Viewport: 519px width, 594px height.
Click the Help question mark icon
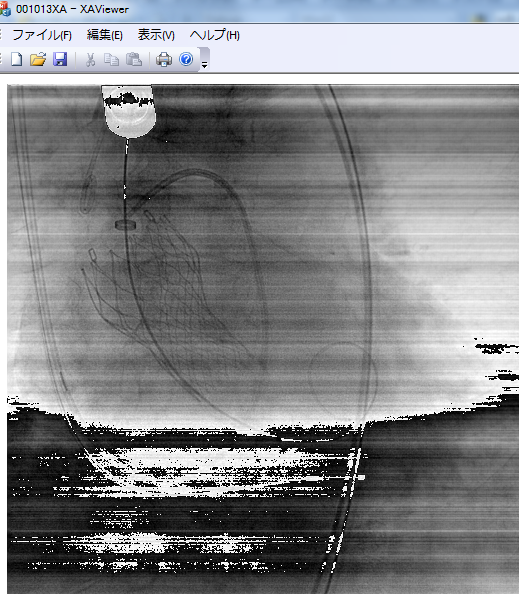186,59
